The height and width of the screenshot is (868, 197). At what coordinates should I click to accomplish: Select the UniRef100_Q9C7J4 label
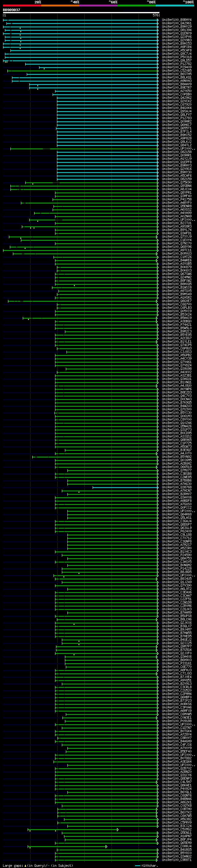point(176,54)
